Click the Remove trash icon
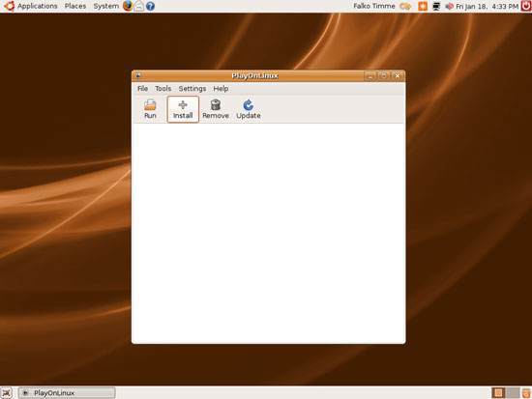 (216, 104)
